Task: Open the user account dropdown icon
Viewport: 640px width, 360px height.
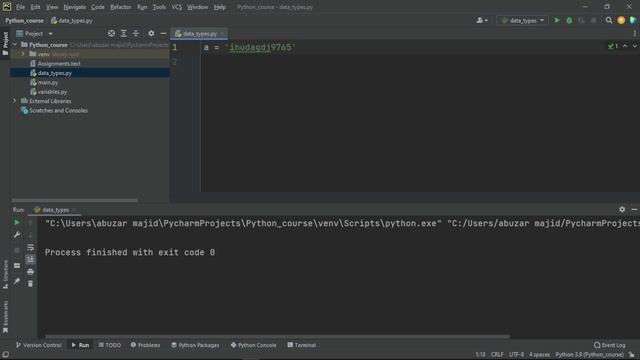Action: click(482, 20)
